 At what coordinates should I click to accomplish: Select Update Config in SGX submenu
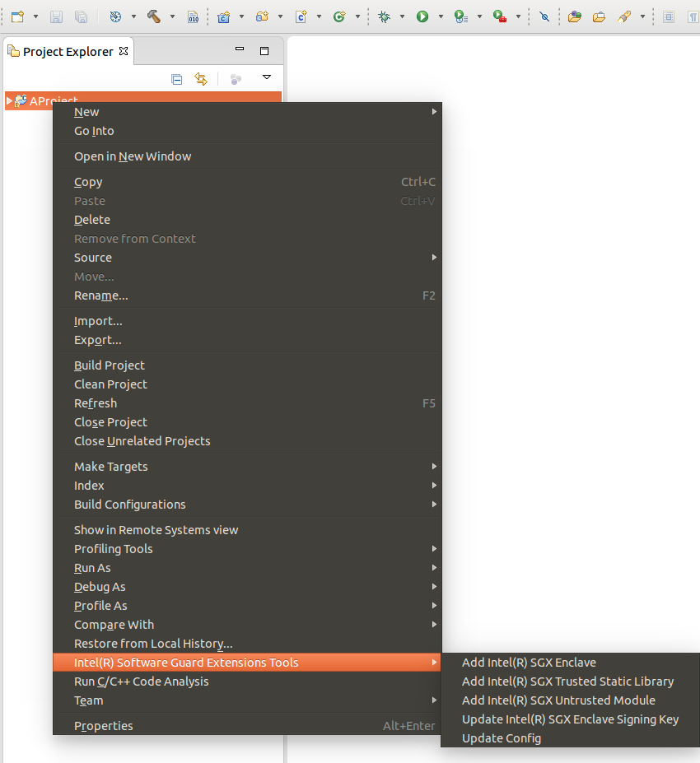click(x=502, y=738)
